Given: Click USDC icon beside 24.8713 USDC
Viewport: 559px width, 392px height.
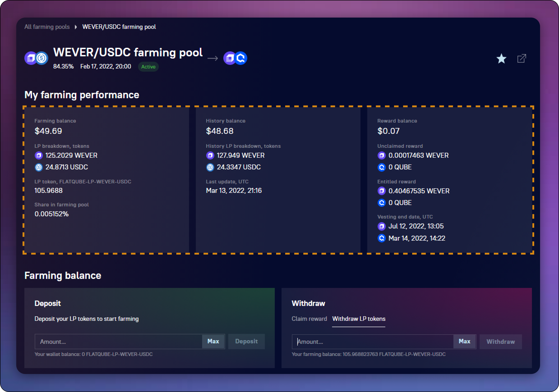Looking at the screenshot, I should point(39,167).
